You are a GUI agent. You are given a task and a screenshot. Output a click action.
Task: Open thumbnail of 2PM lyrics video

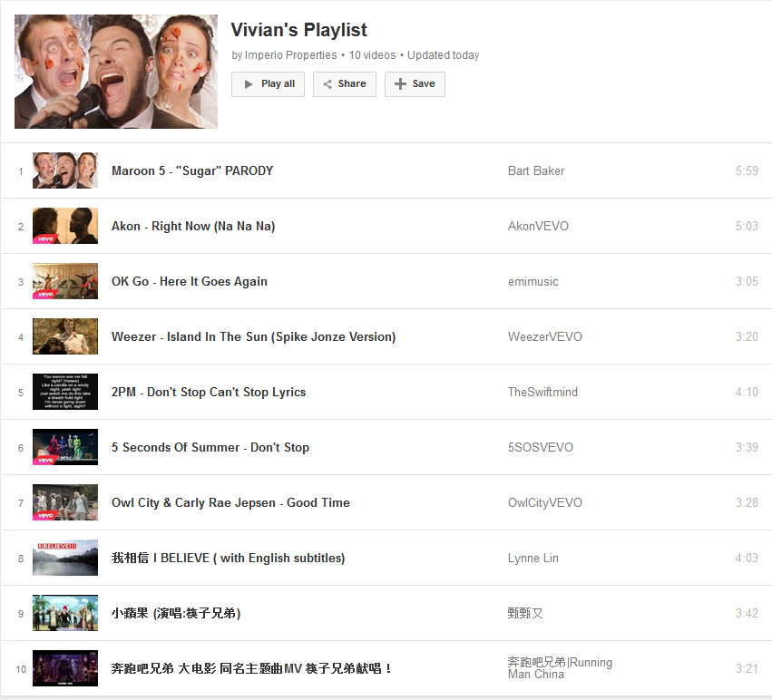pos(65,392)
